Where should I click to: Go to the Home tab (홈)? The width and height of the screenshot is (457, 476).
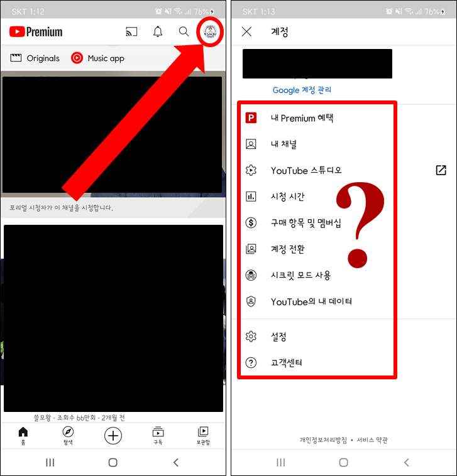(x=23, y=436)
